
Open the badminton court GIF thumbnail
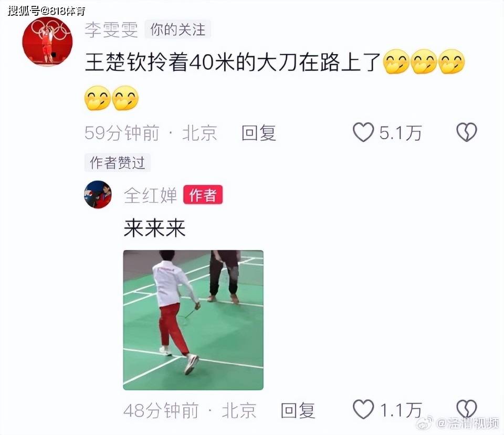pos(193,320)
